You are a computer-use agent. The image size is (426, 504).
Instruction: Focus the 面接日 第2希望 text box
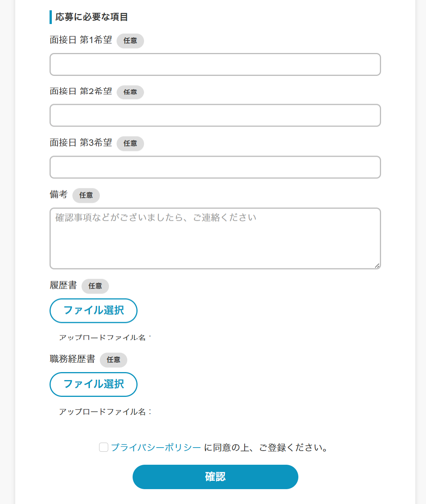click(215, 115)
